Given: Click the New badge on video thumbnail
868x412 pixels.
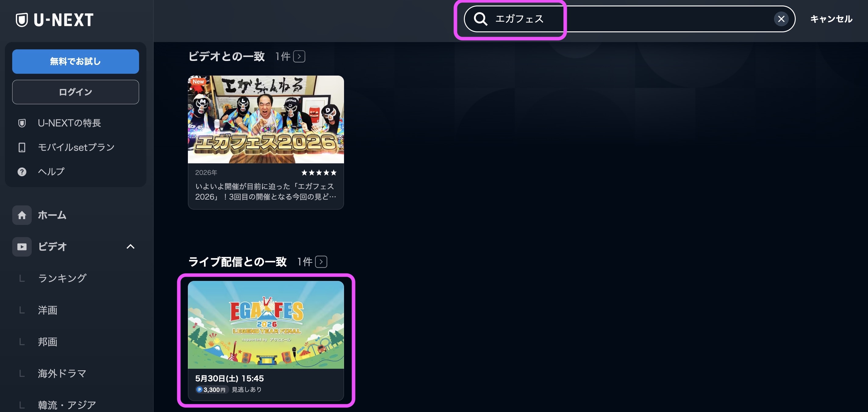Looking at the screenshot, I should pyautogui.click(x=198, y=81).
